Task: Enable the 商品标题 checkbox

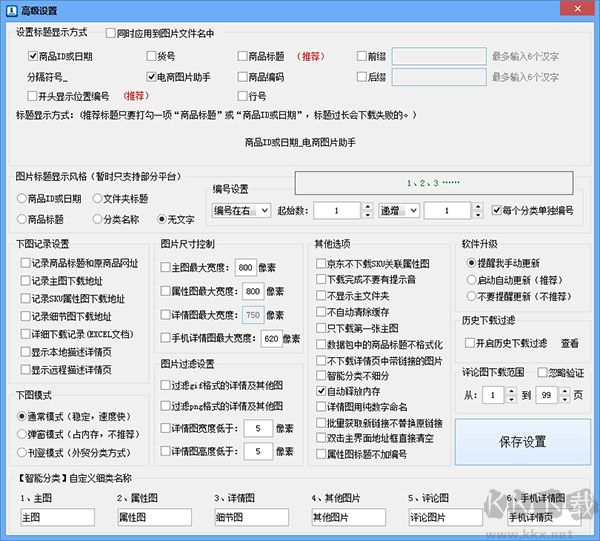Action: click(242, 57)
